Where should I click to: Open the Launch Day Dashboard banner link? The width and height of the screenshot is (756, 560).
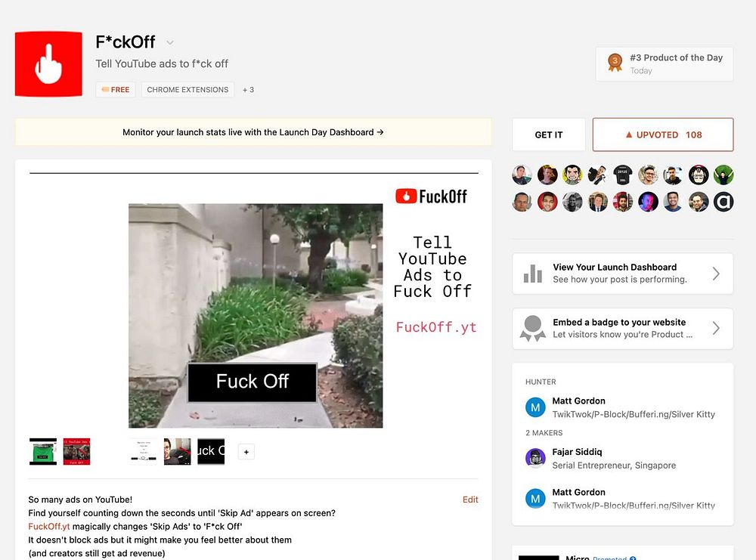pyautogui.click(x=253, y=132)
